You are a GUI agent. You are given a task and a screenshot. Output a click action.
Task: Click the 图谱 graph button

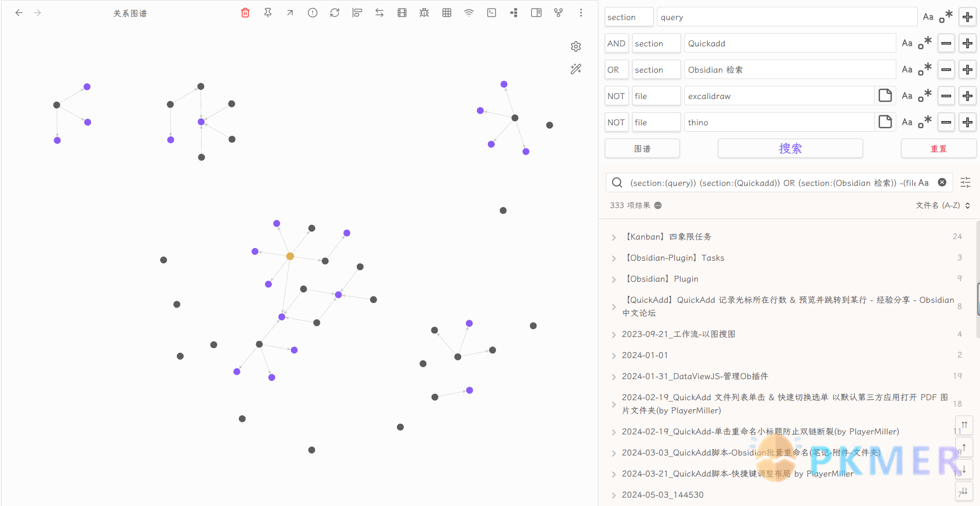pos(642,148)
